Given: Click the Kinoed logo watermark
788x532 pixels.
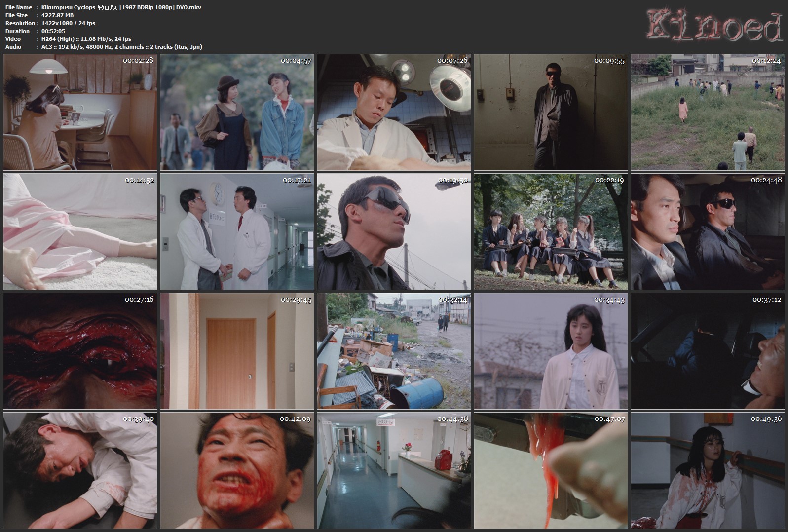Looking at the screenshot, I should point(714,27).
